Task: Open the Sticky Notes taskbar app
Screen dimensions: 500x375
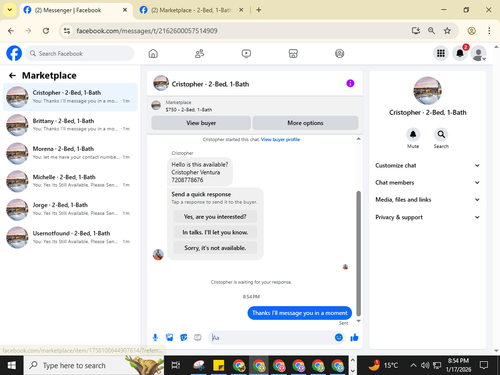Action: pos(219,366)
